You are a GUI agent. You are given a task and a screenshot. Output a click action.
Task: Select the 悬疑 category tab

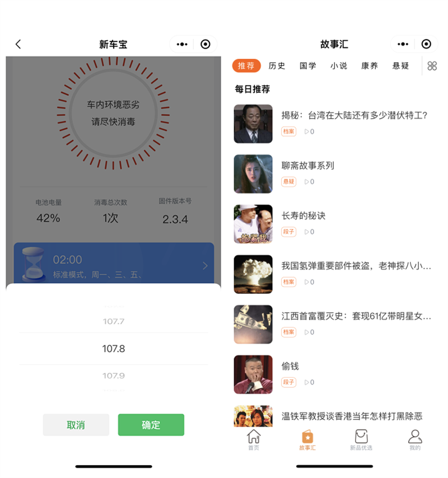coord(400,66)
